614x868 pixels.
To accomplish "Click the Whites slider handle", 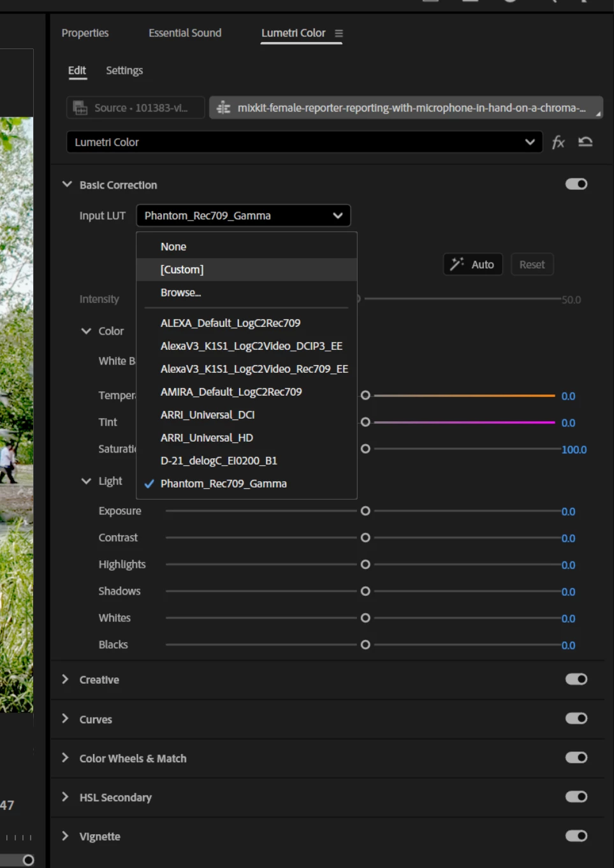I will pos(365,618).
